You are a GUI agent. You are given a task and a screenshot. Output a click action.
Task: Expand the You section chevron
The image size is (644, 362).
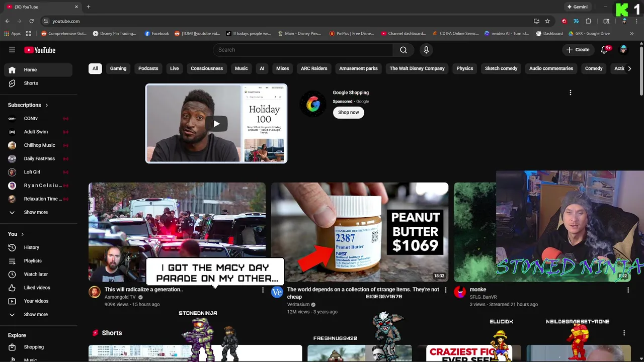pyautogui.click(x=22, y=234)
